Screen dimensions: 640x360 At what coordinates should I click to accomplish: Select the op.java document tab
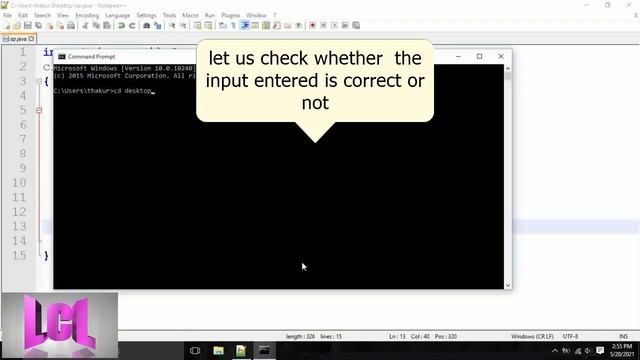[x=19, y=39]
